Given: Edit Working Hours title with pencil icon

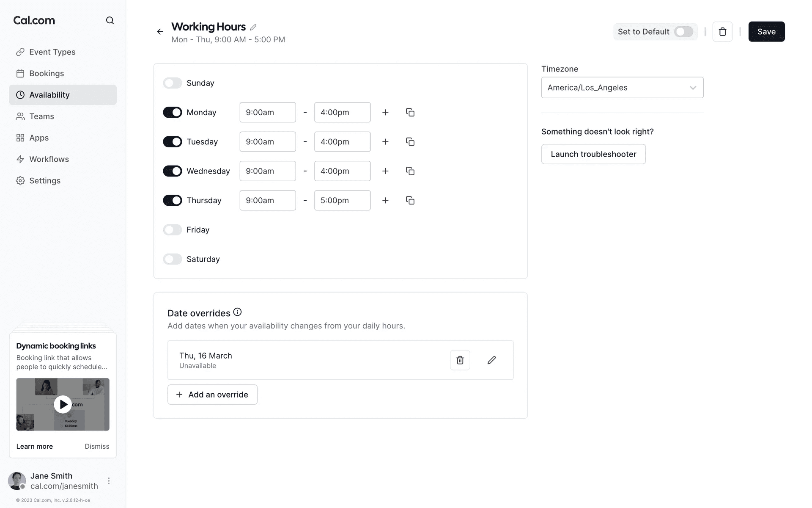Looking at the screenshot, I should 253,27.
